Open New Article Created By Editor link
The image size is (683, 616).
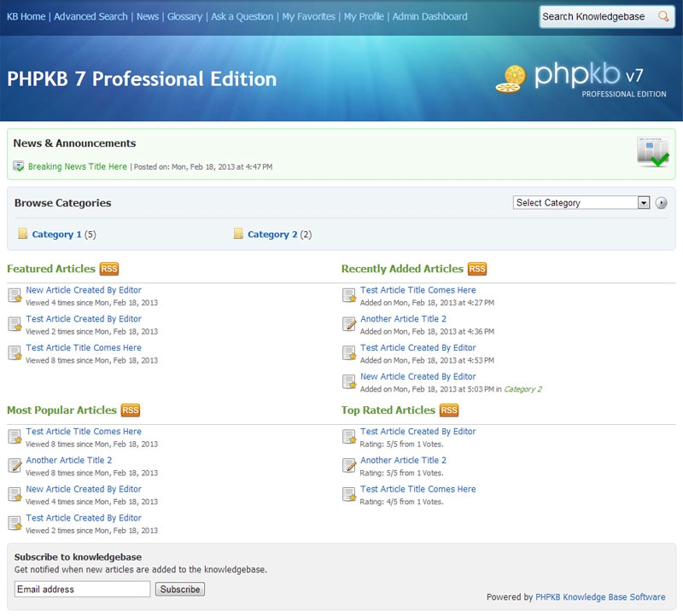pos(83,290)
